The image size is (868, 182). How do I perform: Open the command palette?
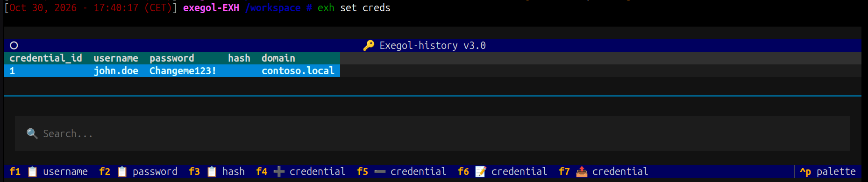pyautogui.click(x=828, y=172)
